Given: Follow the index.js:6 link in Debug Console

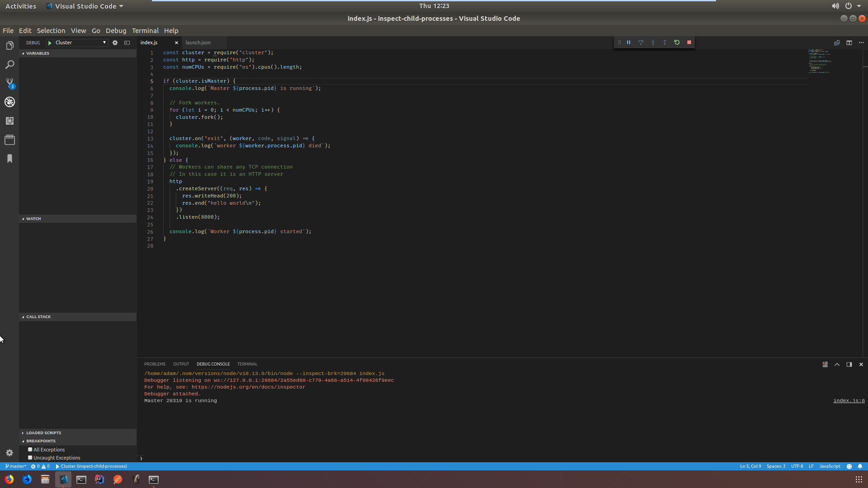Looking at the screenshot, I should tap(849, 400).
